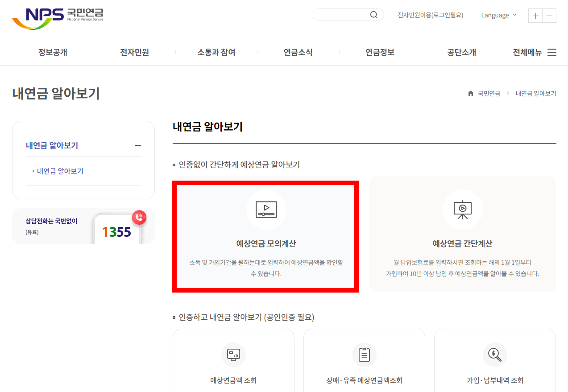Click the 예상연금액 조회 monitor icon
568x392 pixels.
(233, 355)
